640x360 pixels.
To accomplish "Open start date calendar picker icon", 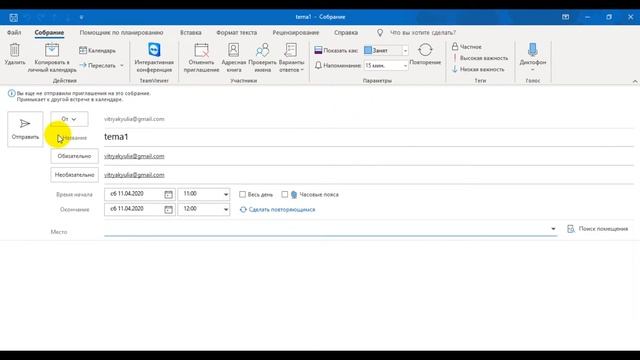I will tap(168, 195).
